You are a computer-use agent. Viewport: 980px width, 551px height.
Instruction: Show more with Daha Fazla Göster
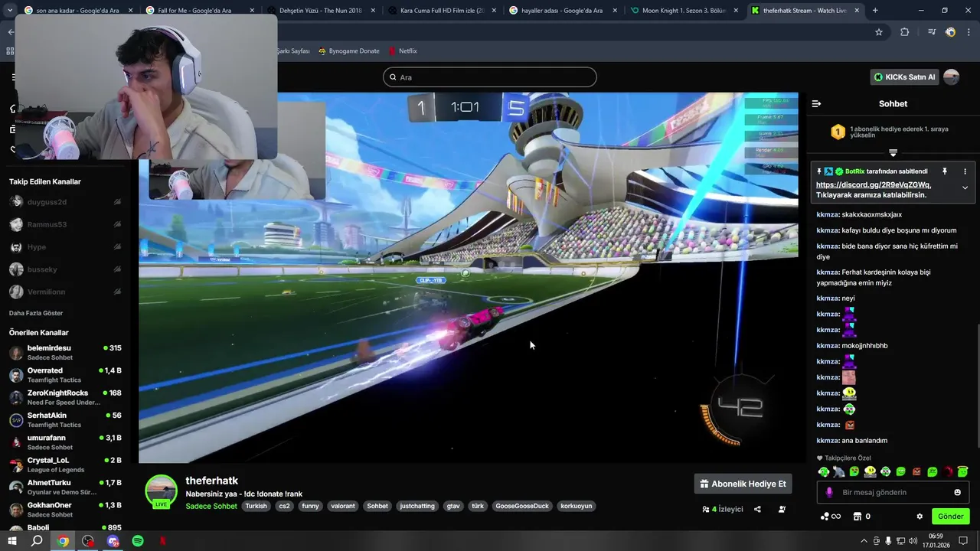coord(36,313)
